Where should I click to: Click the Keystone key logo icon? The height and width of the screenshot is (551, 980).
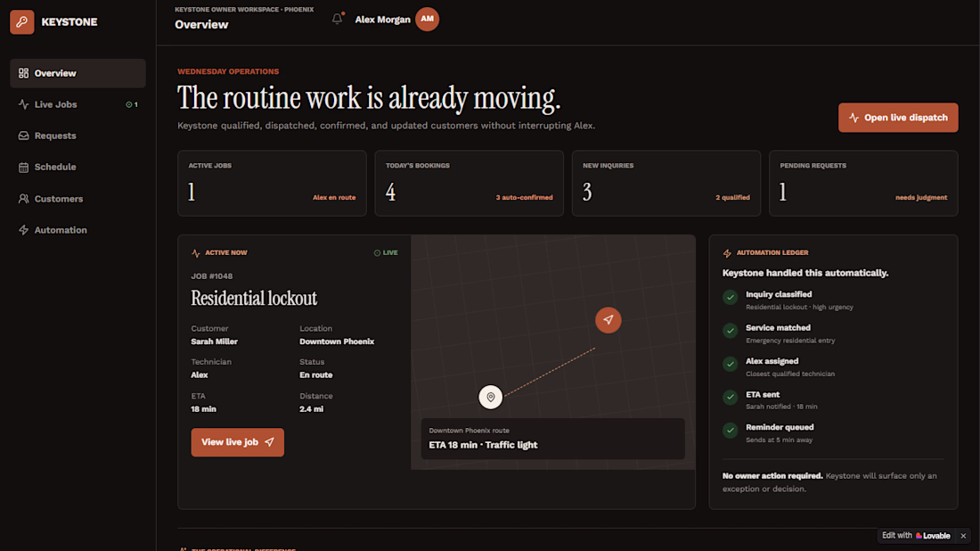click(22, 22)
